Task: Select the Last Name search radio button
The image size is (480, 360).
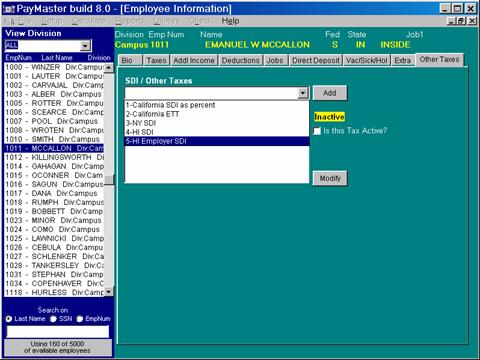Action: [x=9, y=319]
